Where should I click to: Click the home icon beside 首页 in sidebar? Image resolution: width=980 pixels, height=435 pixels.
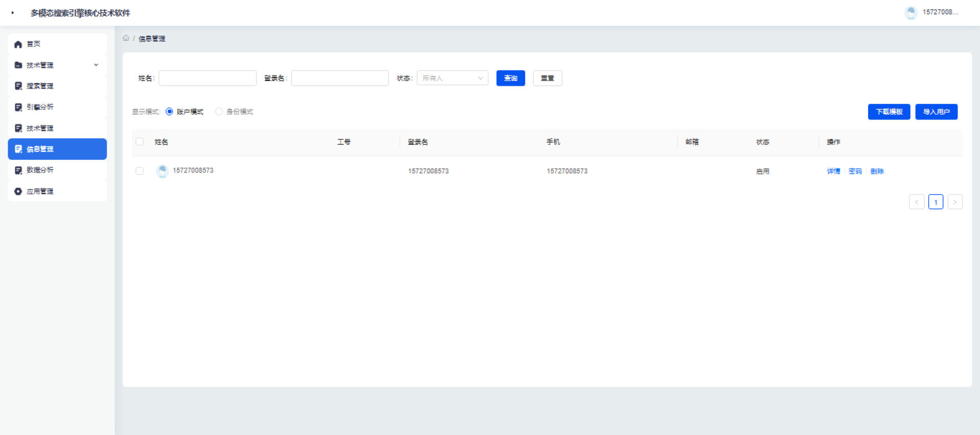[x=18, y=44]
